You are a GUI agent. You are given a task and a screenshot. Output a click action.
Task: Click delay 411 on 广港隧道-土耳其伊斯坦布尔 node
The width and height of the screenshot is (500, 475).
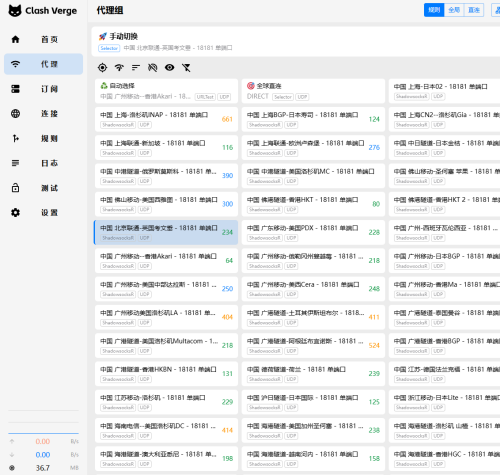(374, 317)
